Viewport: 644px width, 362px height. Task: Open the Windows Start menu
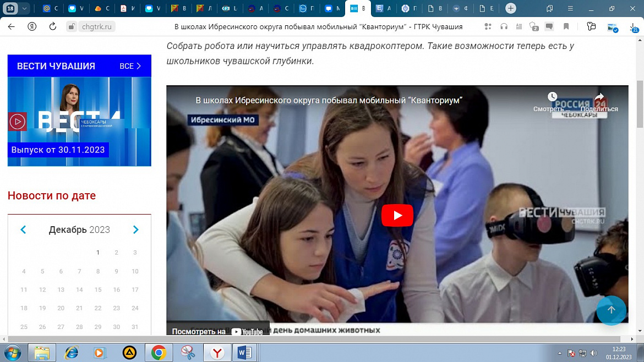click(13, 353)
